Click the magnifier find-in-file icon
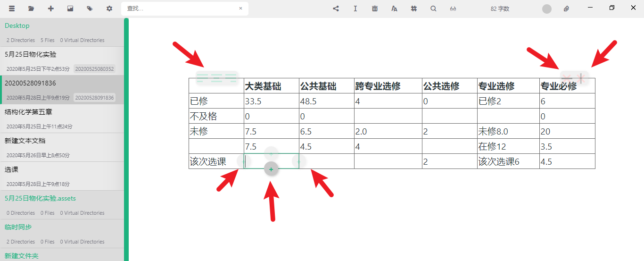The width and height of the screenshot is (644, 261). coord(433,8)
